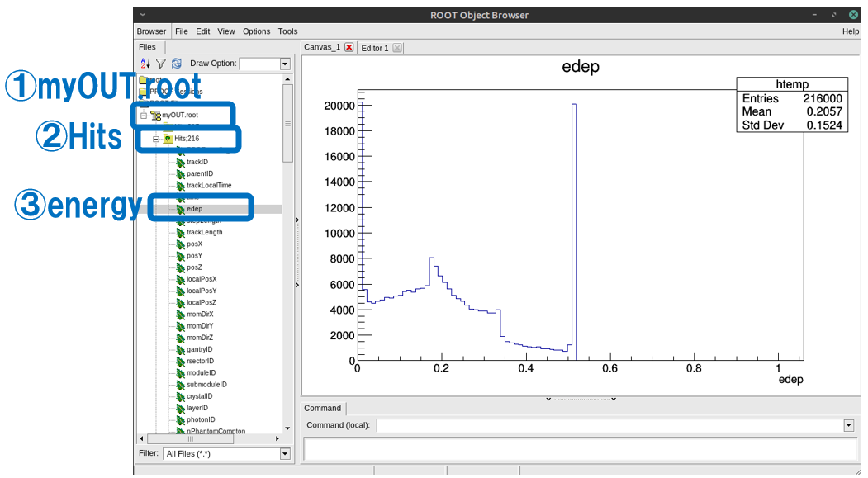
Task: Open the Edit menu
Action: [202, 31]
